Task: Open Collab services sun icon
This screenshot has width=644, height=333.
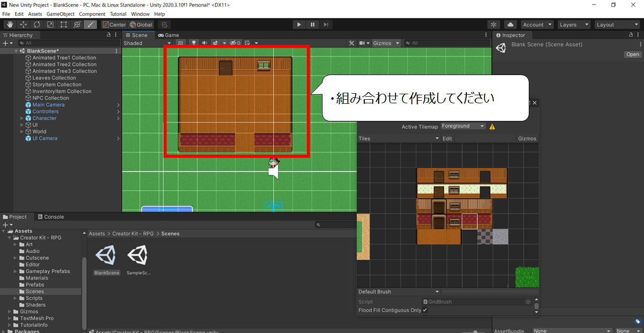Action: [x=494, y=25]
